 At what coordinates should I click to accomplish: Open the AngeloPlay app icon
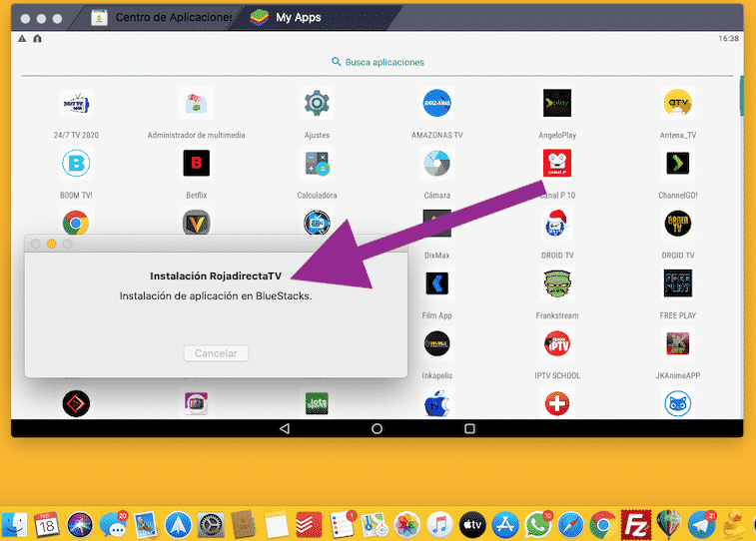tap(556, 104)
